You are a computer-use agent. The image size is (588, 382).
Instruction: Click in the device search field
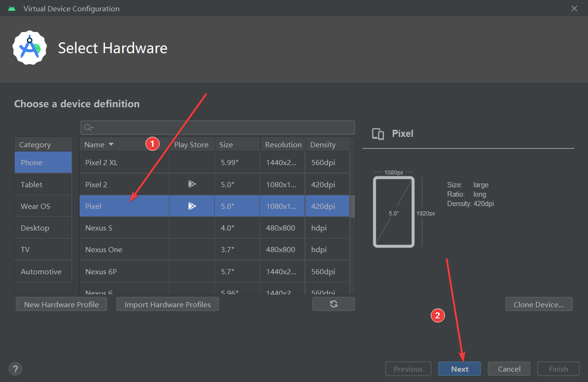click(x=217, y=127)
